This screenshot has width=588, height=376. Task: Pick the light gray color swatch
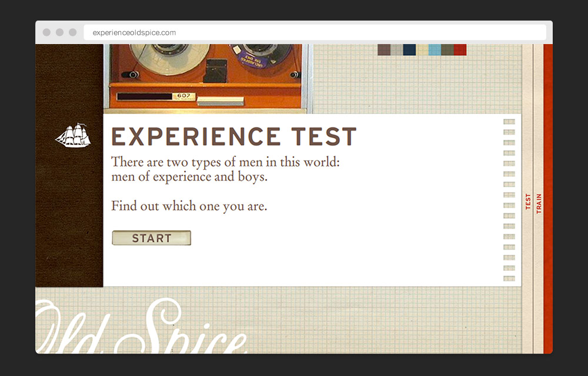point(397,50)
